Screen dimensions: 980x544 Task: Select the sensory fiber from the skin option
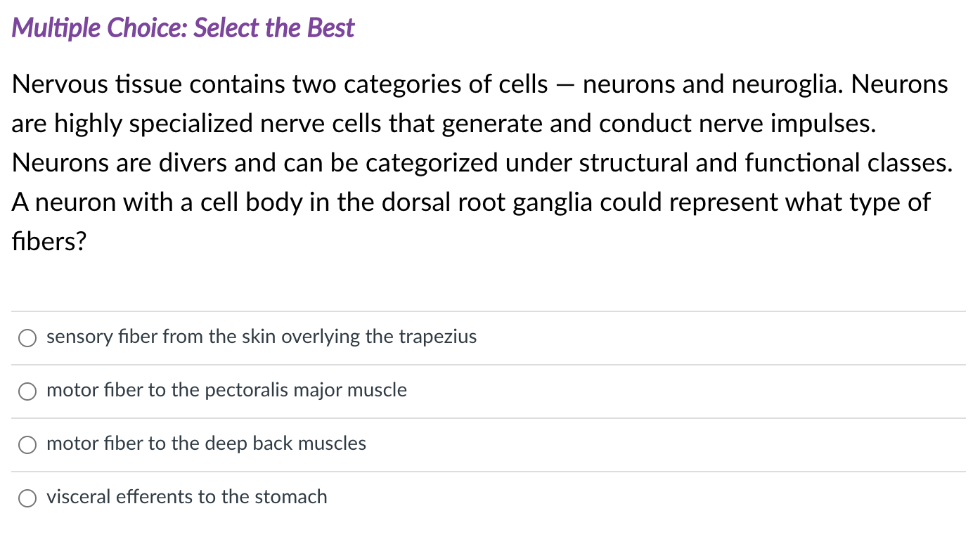click(261, 337)
